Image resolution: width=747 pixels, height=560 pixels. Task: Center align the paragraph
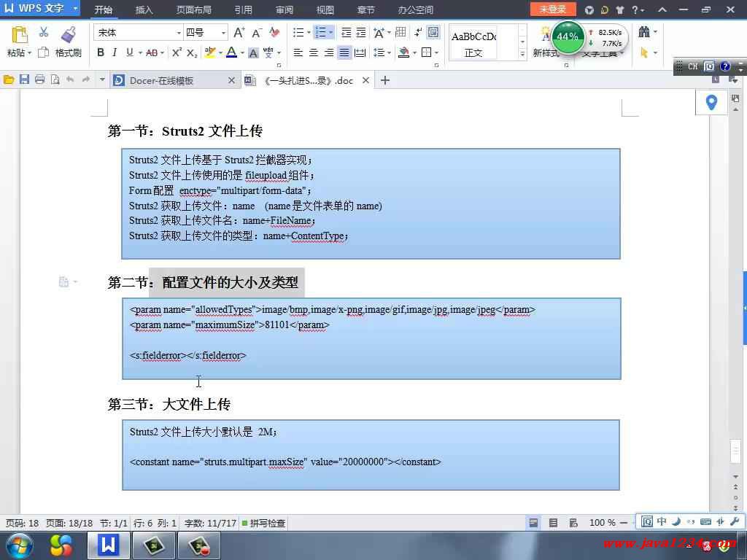pyautogui.click(x=314, y=52)
